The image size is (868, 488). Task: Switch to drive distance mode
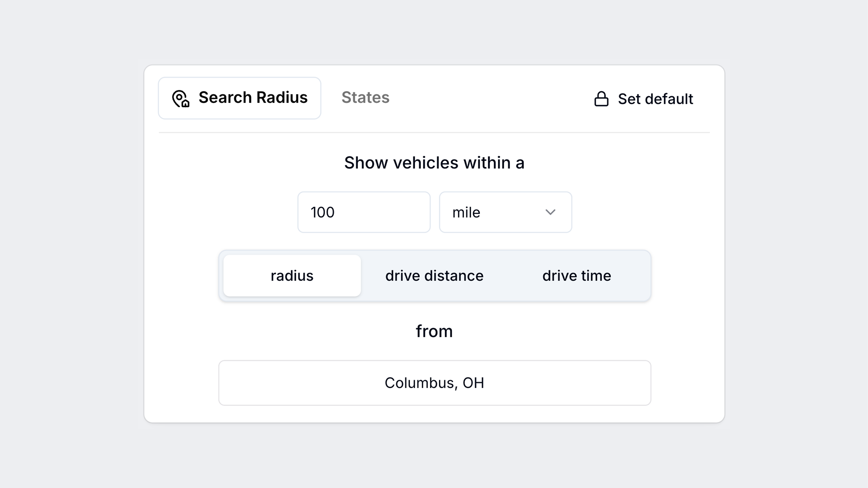[x=434, y=275]
